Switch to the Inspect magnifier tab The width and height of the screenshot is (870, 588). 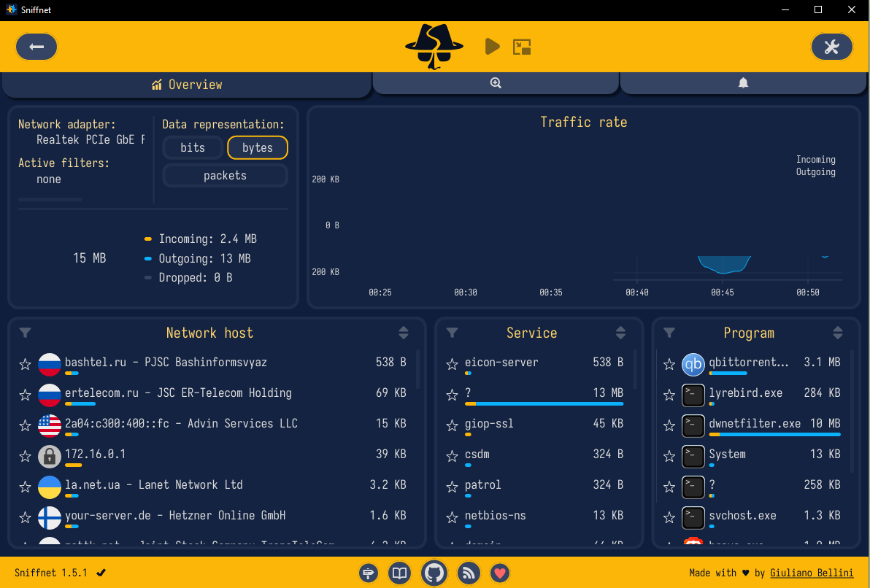click(x=496, y=83)
